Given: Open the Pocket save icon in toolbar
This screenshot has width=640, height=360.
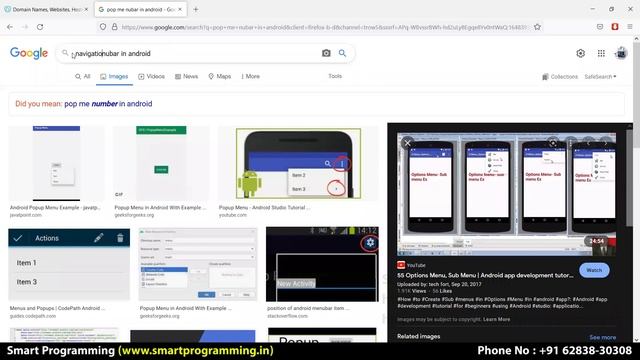Looking at the screenshot, I should pos(600,27).
